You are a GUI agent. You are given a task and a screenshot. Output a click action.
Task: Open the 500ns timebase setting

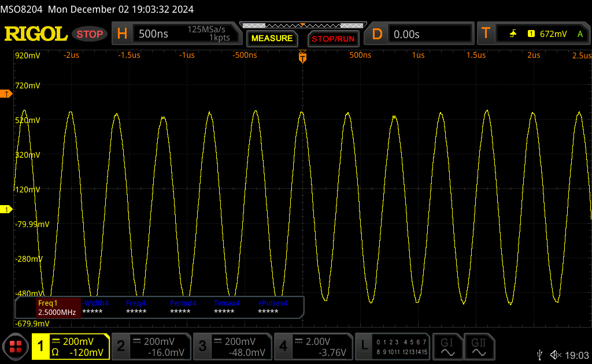point(153,34)
